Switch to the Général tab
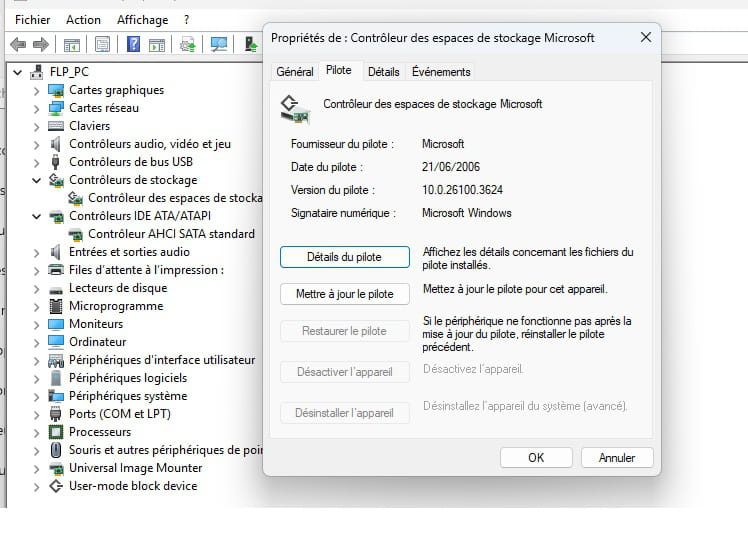Image resolution: width=748 pixels, height=540 pixels. pos(295,72)
